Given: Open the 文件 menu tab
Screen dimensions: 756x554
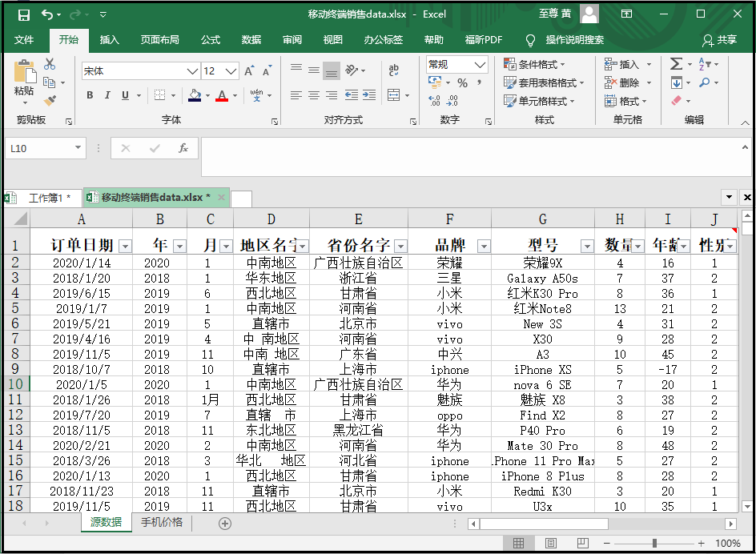Looking at the screenshot, I should coord(24,39).
